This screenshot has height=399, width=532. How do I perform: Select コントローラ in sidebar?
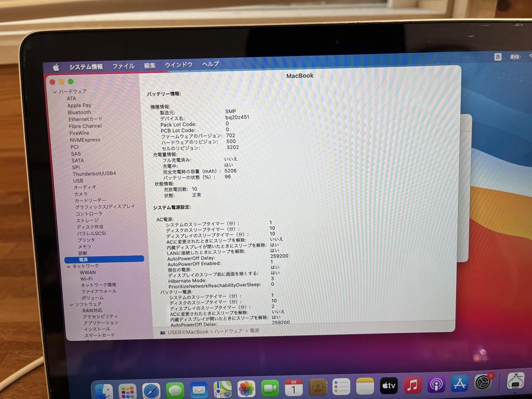(89, 214)
